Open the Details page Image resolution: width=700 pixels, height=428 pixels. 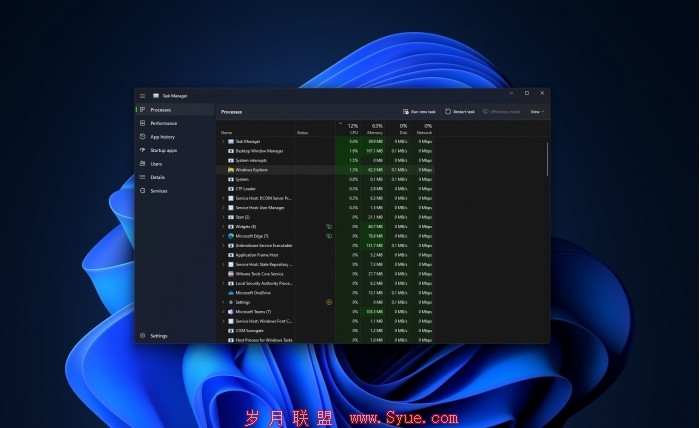pyautogui.click(x=175, y=177)
